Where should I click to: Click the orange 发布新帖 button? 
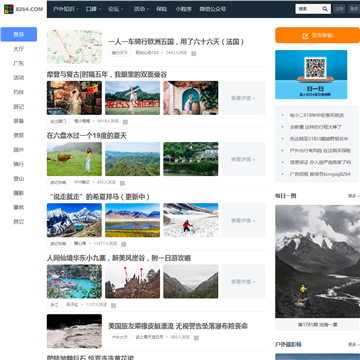[317, 35]
